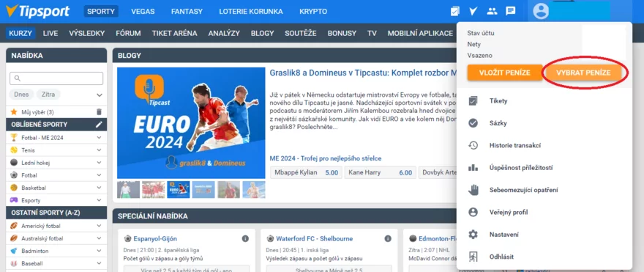Click the VLOŽIT PENÍZE button
Image resolution: width=644 pixels, height=272 pixels.
point(505,73)
